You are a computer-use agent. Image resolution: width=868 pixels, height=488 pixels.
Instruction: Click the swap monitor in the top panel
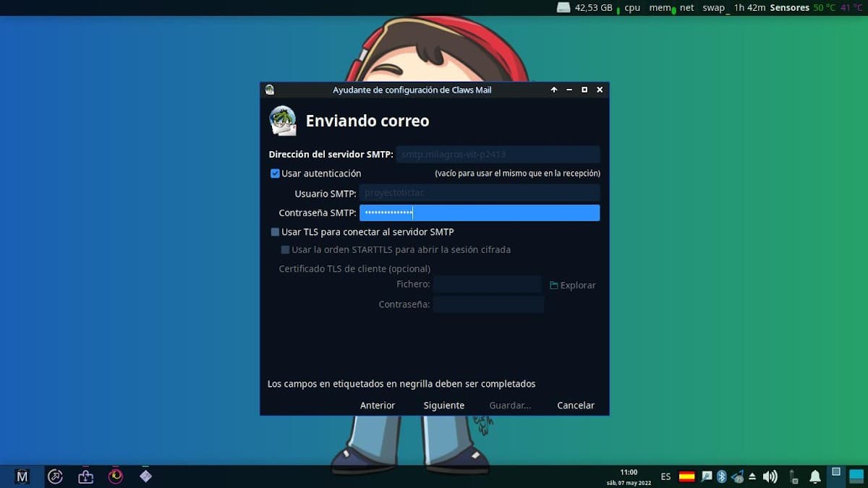(715, 7)
